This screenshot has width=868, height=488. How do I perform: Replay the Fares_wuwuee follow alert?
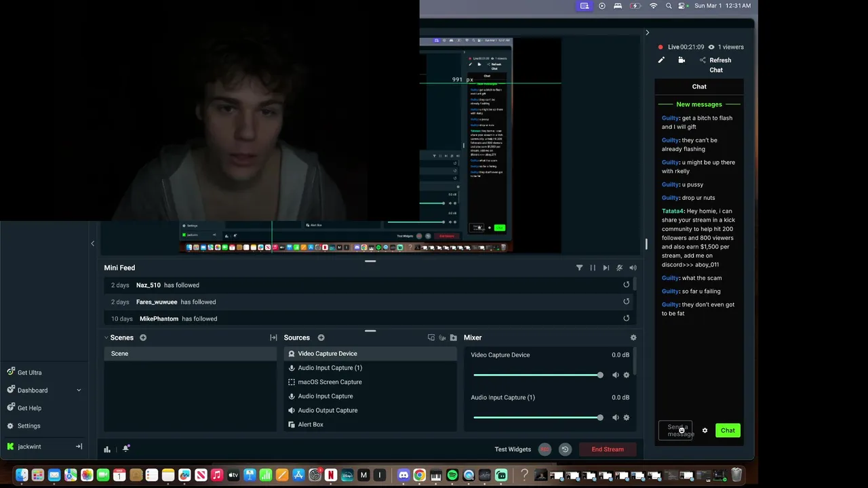[x=626, y=302]
